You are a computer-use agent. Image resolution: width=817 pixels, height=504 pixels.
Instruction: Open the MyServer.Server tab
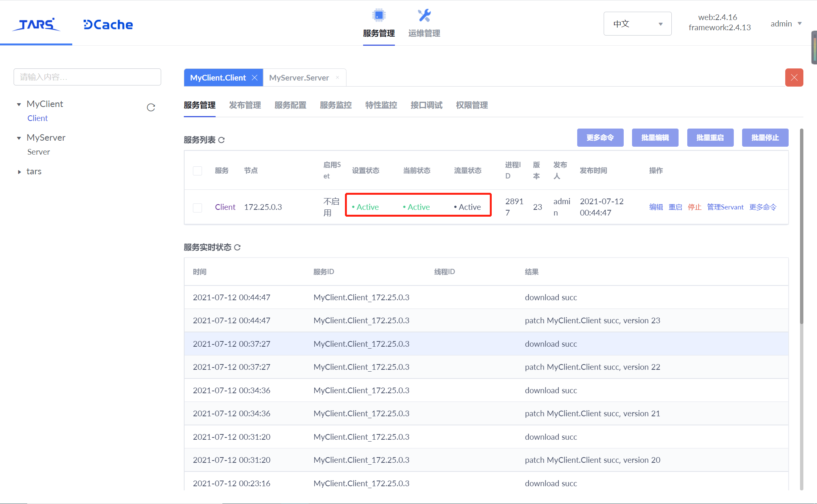[x=299, y=78]
